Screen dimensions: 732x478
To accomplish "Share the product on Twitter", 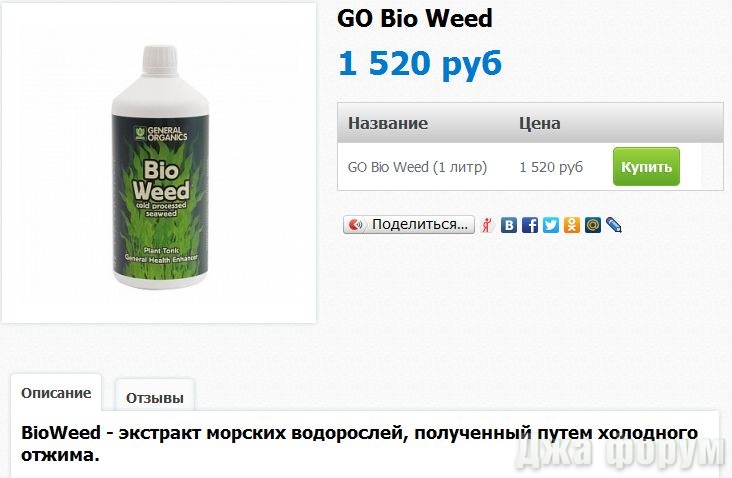I will click(x=551, y=225).
